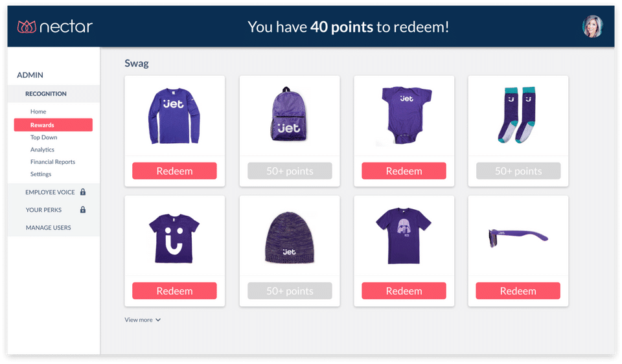Select the purple sunglasses image

coord(518,236)
